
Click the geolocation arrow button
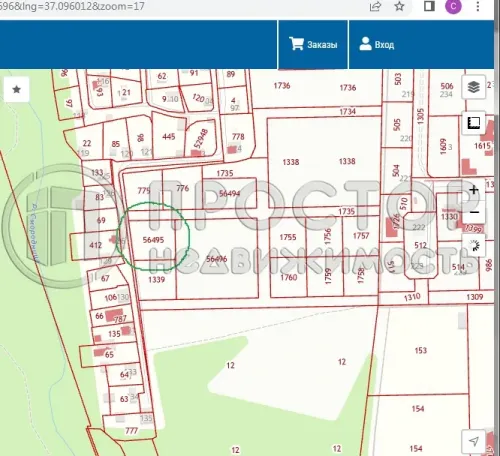pyautogui.click(x=474, y=441)
